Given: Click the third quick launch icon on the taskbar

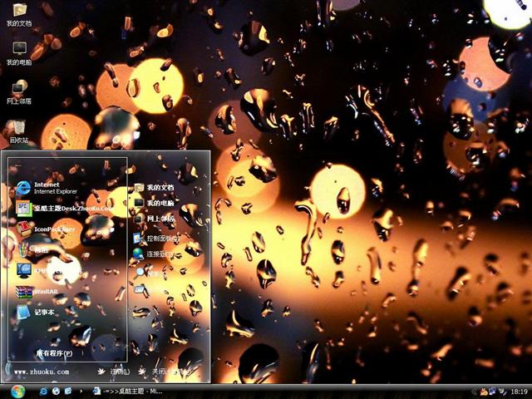Looking at the screenshot, I should click(x=68, y=392).
